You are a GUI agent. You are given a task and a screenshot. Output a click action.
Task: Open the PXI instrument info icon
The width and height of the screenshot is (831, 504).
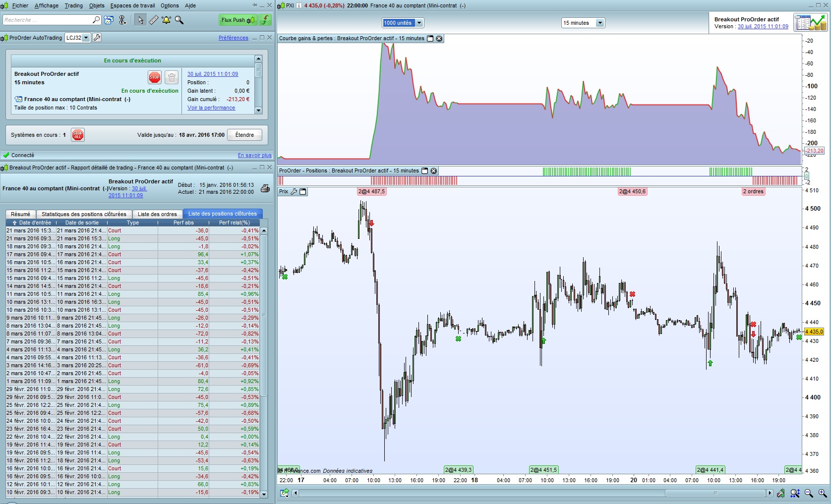point(299,5)
